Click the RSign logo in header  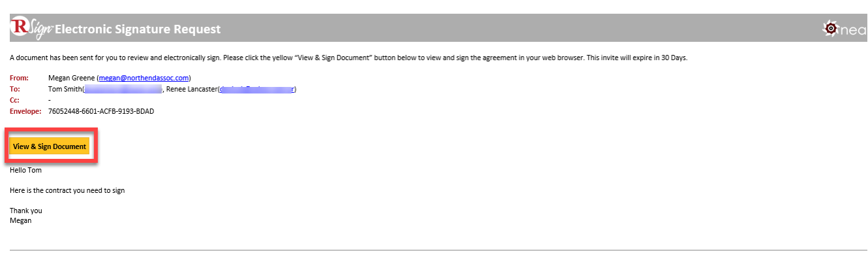pyautogui.click(x=31, y=29)
